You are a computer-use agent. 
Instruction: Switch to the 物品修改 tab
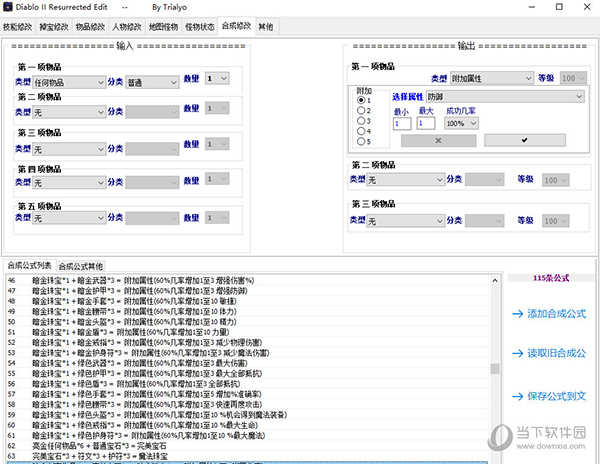90,27
